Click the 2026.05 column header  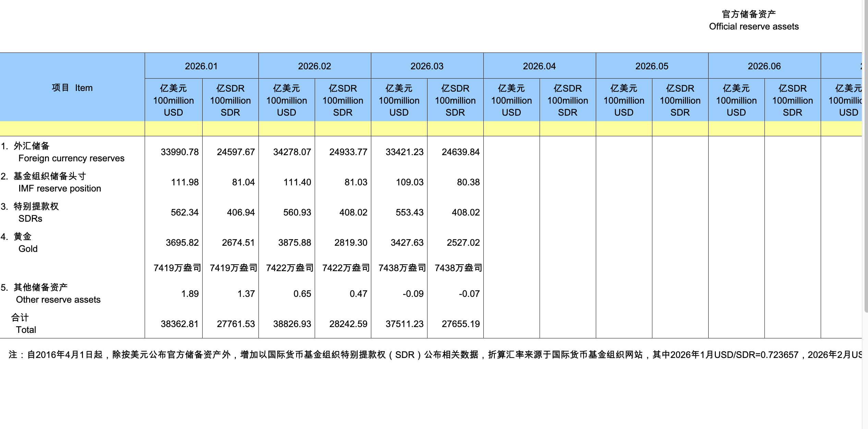click(652, 66)
